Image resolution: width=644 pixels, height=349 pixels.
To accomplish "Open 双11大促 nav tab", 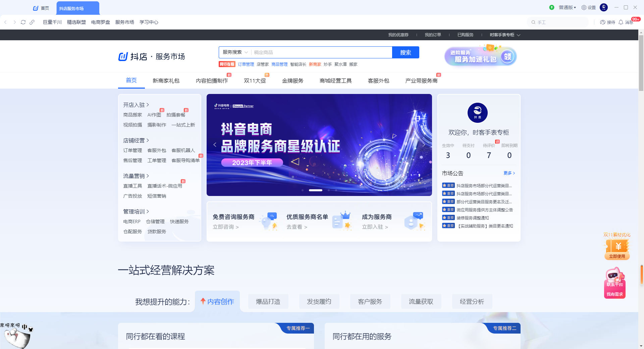I will (x=255, y=81).
